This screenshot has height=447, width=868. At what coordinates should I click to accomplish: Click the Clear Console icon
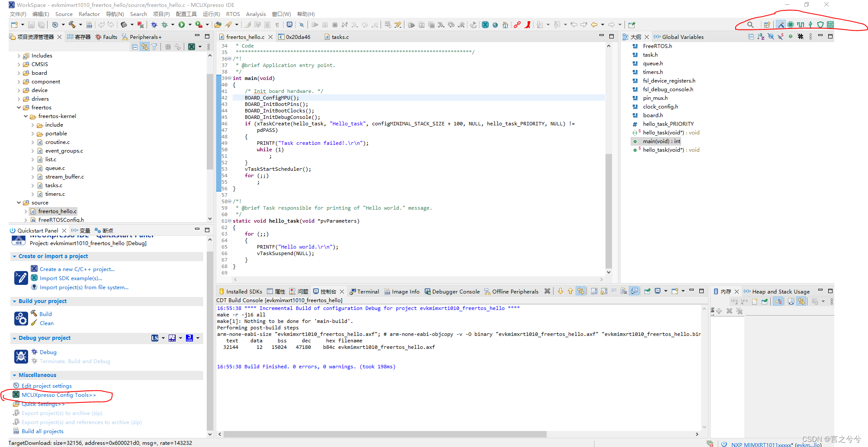click(x=624, y=291)
